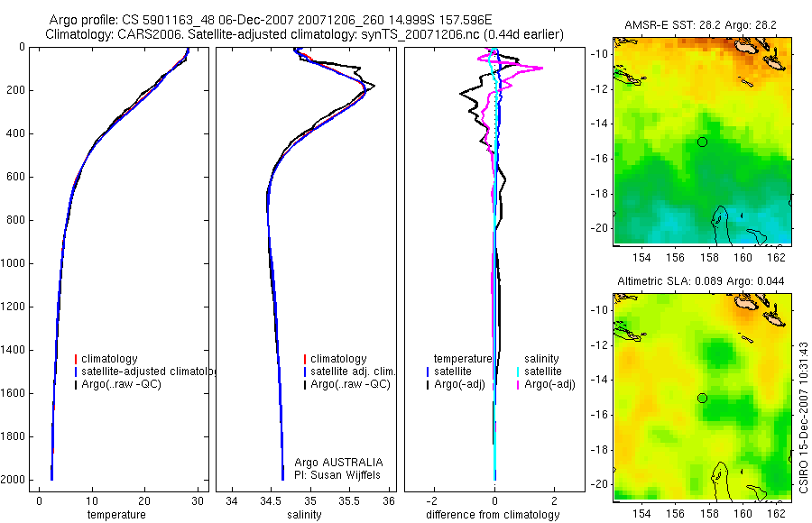Click the float location circle on SLA map
The height and width of the screenshot is (523, 812).
tap(702, 398)
